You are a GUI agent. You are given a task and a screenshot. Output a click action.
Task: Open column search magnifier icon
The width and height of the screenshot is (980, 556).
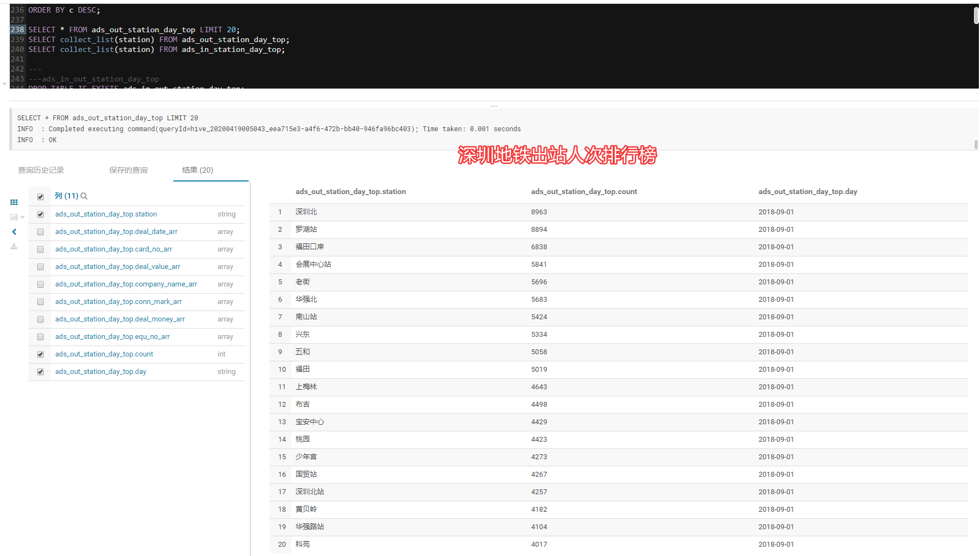coord(84,196)
